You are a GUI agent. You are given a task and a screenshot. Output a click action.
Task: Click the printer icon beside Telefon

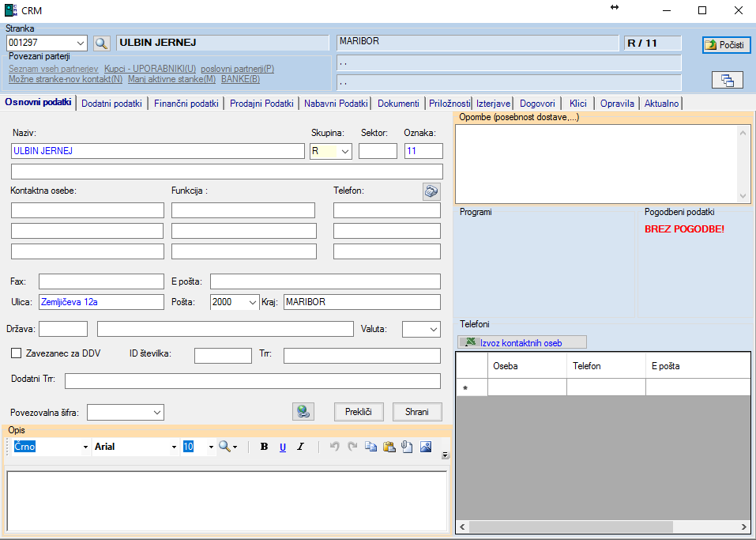431,191
